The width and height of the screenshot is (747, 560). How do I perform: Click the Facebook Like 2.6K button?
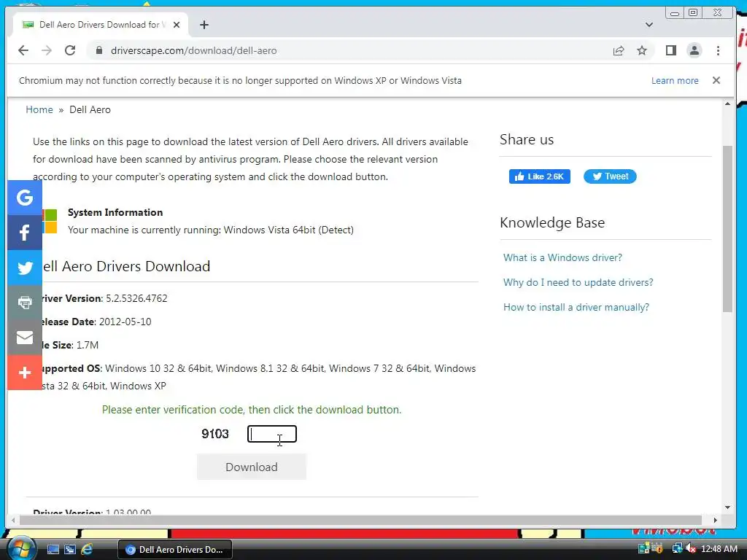click(x=539, y=176)
